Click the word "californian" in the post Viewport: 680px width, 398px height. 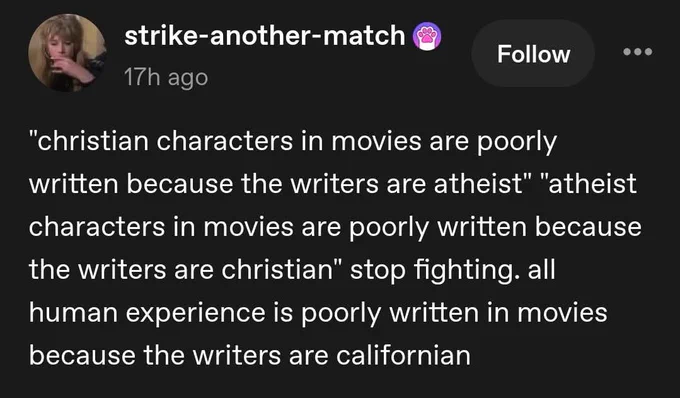[403, 356]
